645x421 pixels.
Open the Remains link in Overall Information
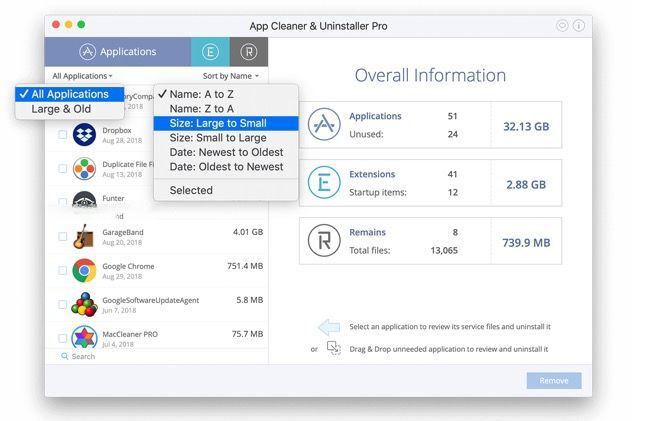(x=367, y=232)
